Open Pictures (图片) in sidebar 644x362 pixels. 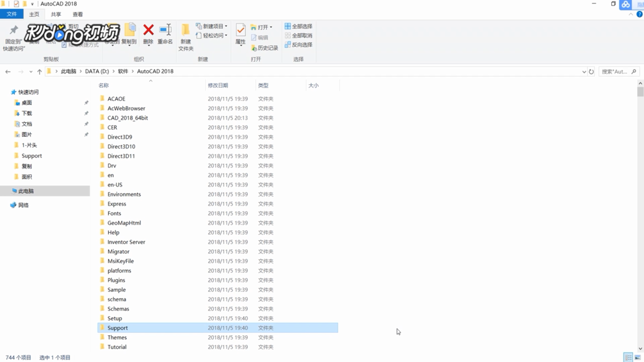[x=26, y=135]
